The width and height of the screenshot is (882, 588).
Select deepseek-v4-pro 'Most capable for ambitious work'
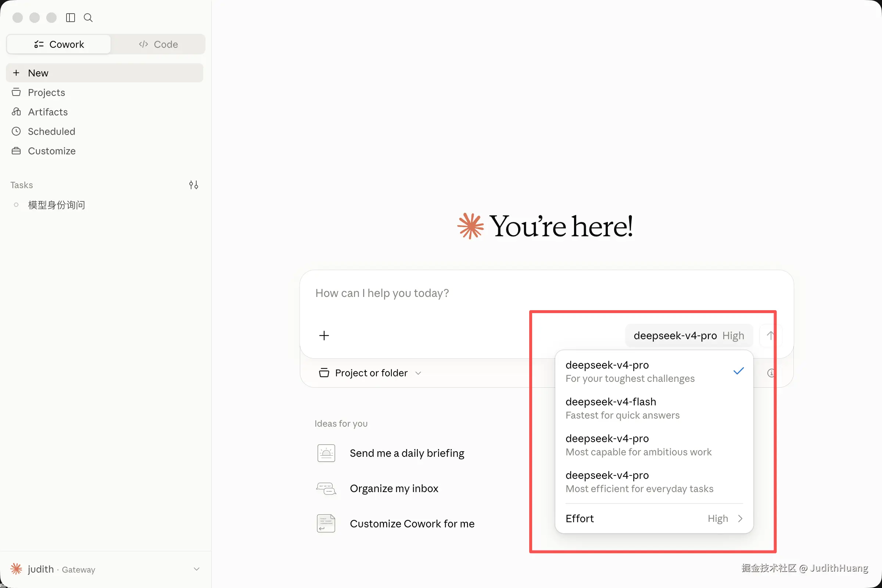[654, 445]
